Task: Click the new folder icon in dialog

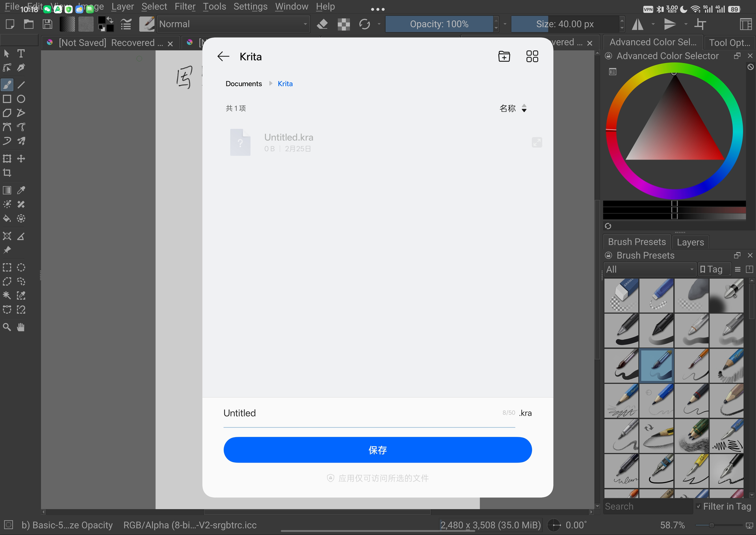Action: click(x=504, y=56)
